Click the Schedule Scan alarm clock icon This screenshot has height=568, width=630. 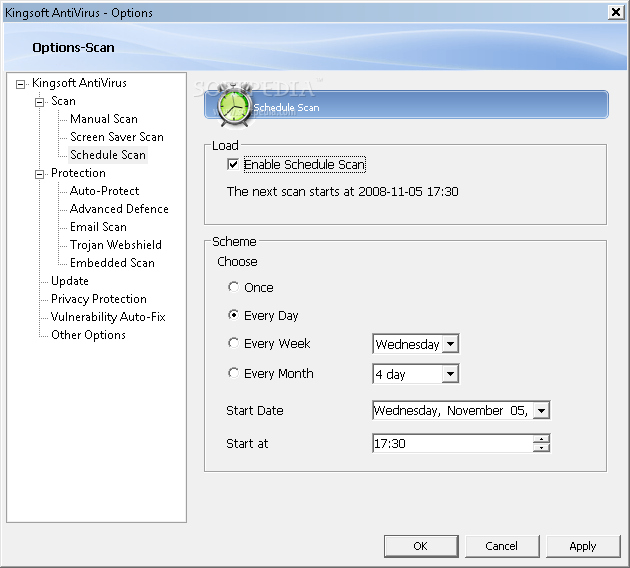pyautogui.click(x=233, y=107)
